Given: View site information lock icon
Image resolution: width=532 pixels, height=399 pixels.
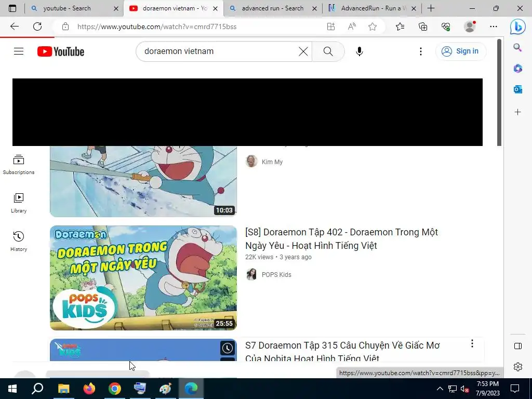Looking at the screenshot, I should [x=65, y=26].
